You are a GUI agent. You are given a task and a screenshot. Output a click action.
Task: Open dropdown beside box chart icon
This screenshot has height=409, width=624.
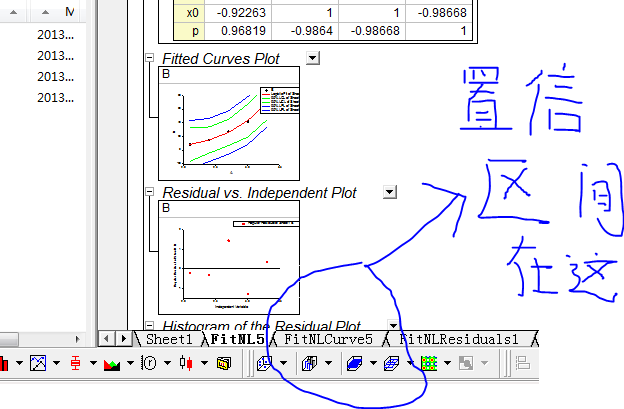[x=94, y=363]
